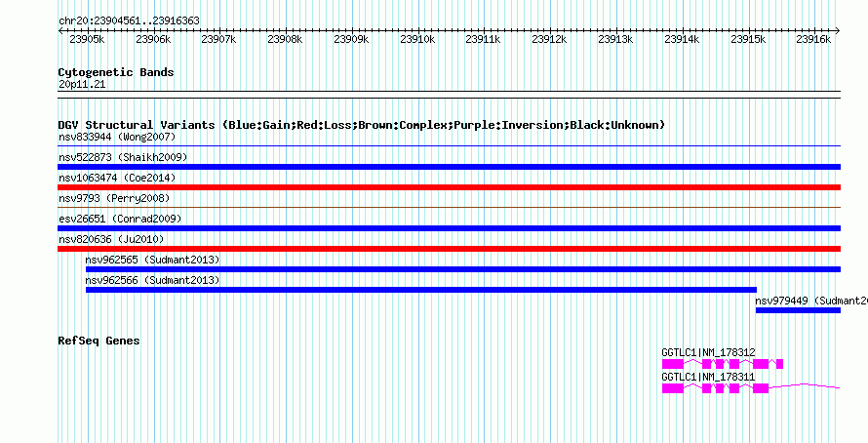This screenshot has height=443, width=868.
Task: Click the DGV Structural Variants track title
Action: click(x=361, y=125)
